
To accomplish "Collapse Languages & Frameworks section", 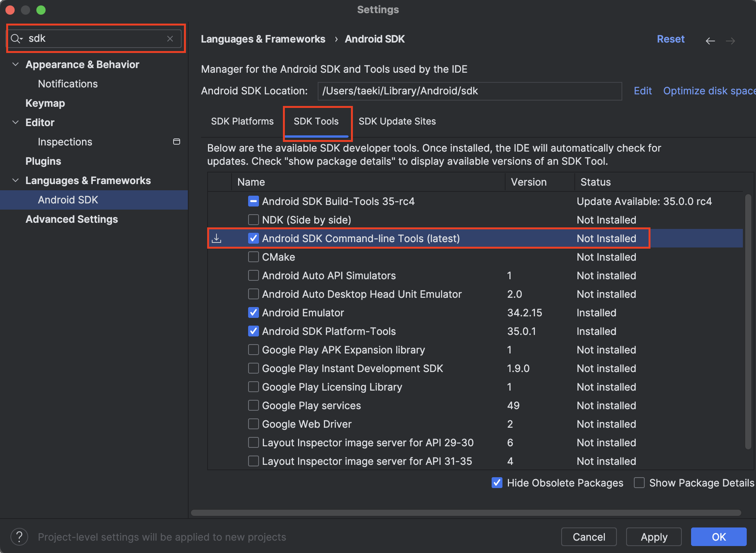I will point(15,180).
